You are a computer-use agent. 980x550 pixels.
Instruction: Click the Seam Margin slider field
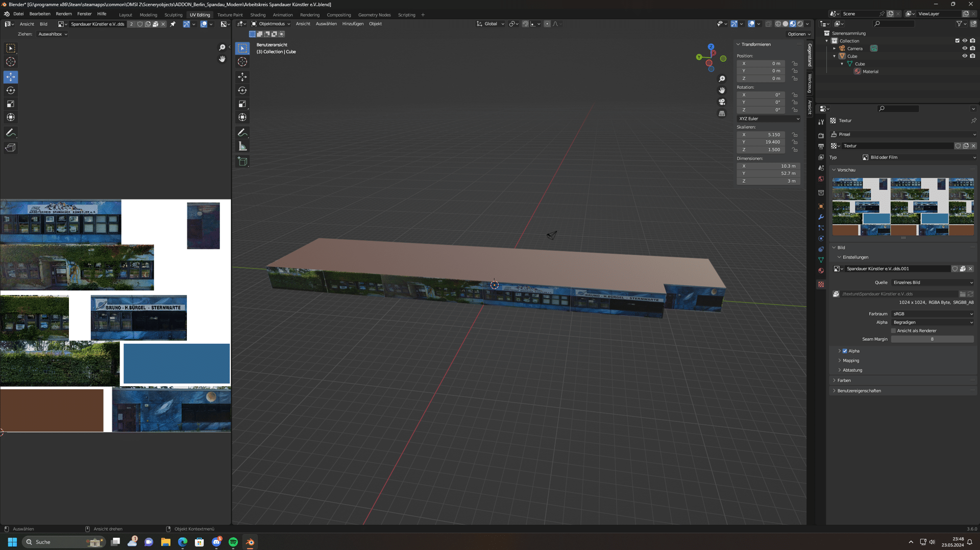932,339
